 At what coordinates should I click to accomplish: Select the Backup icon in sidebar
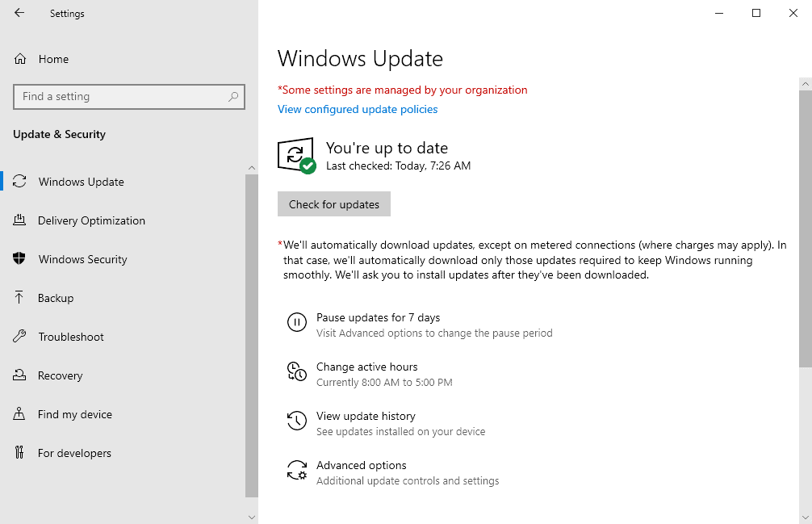tap(19, 297)
